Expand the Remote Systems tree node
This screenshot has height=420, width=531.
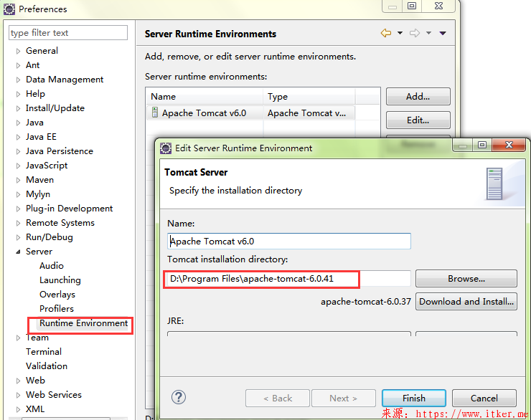click(x=18, y=223)
